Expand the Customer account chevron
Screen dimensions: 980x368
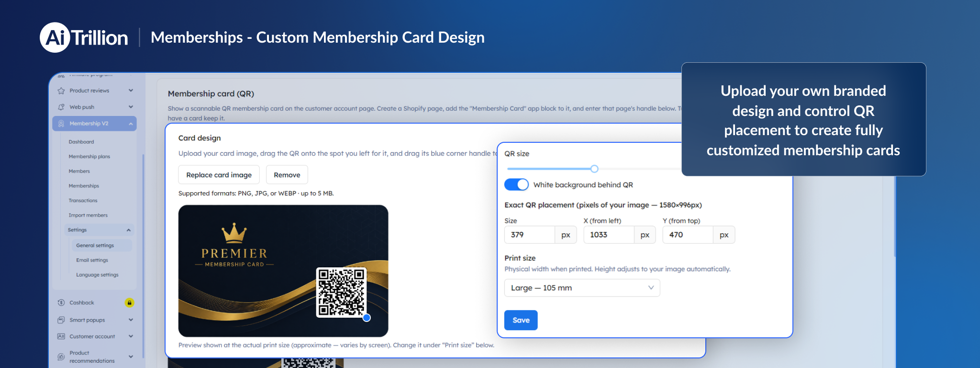coord(131,336)
